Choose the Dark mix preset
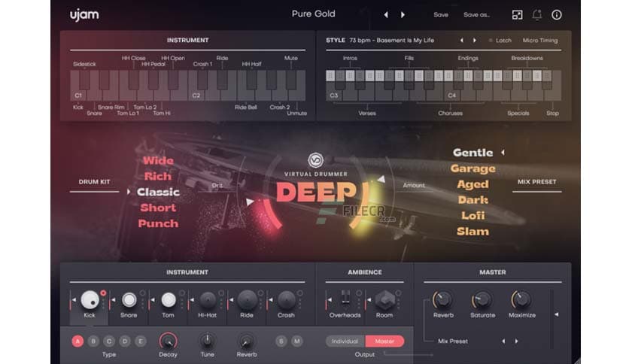Screen dimensions: 629x364 [473, 199]
